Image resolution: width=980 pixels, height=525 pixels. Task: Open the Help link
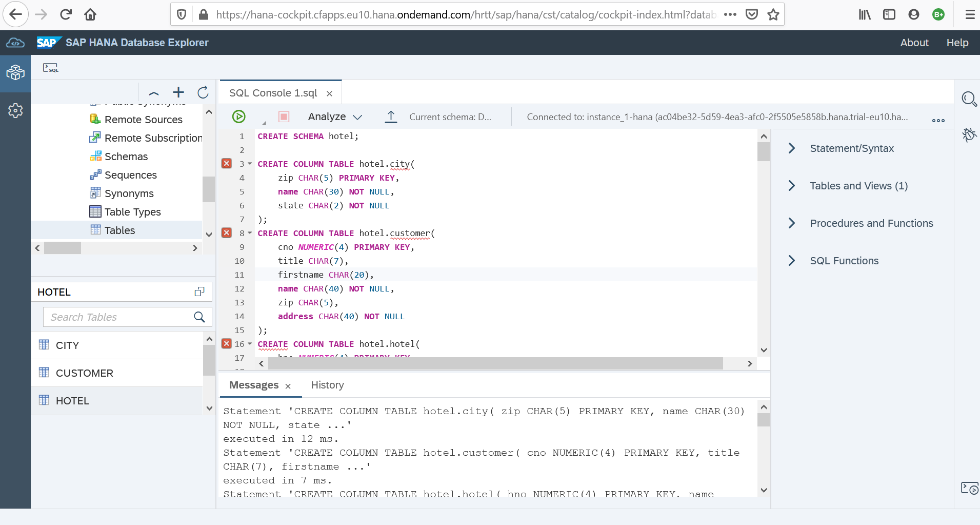click(957, 43)
